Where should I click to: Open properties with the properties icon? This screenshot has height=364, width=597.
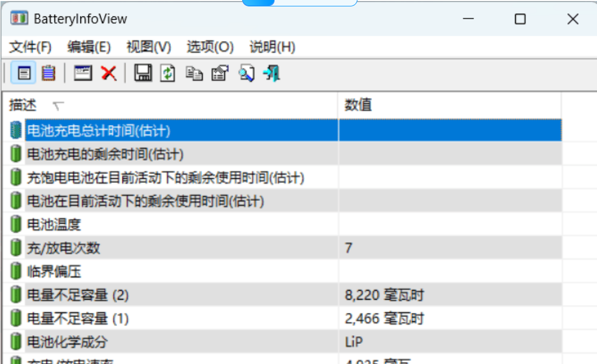pos(220,74)
